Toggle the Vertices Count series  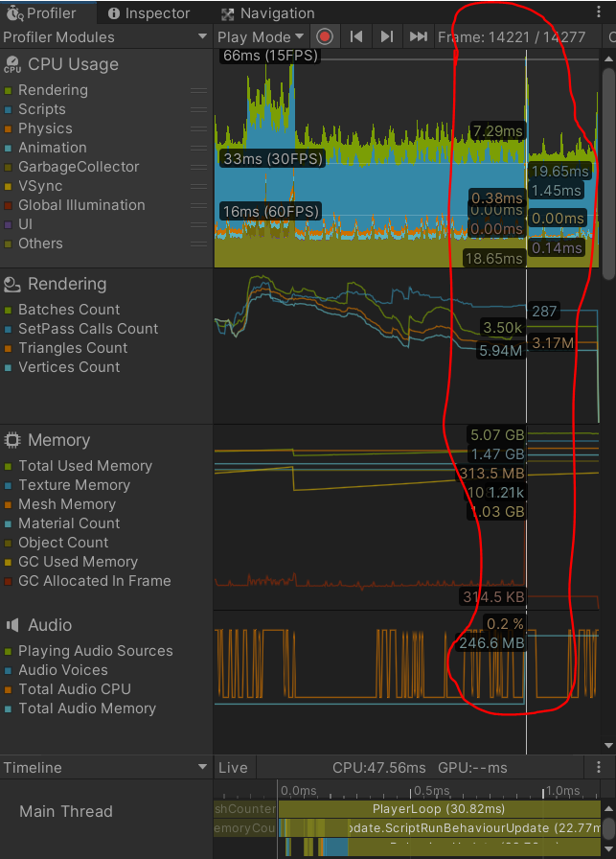[x=8, y=367]
